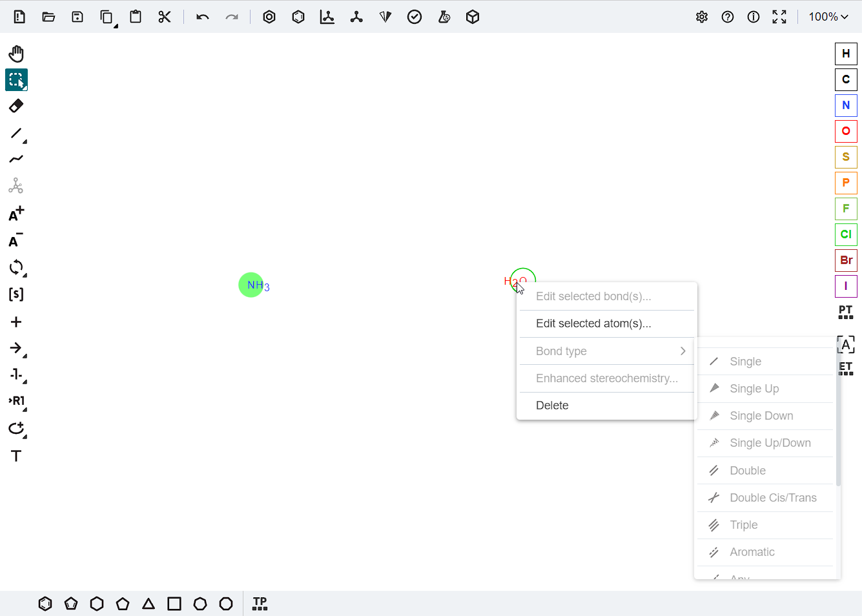The width and height of the screenshot is (862, 616).
Task: Choose Edit selected atom(s)... from context menu
Action: tap(607, 323)
